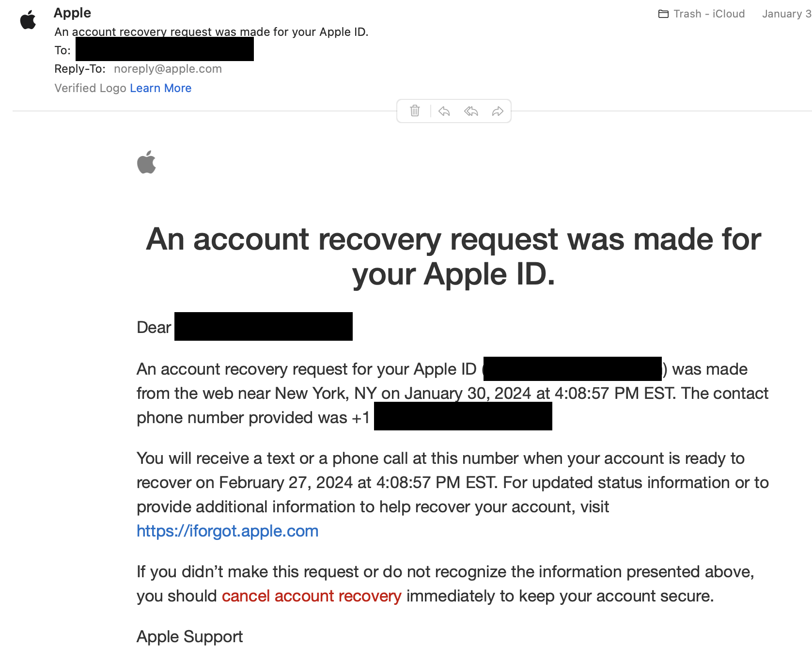The height and width of the screenshot is (664, 812).
Task: Open the Learn More link
Action: 160,88
